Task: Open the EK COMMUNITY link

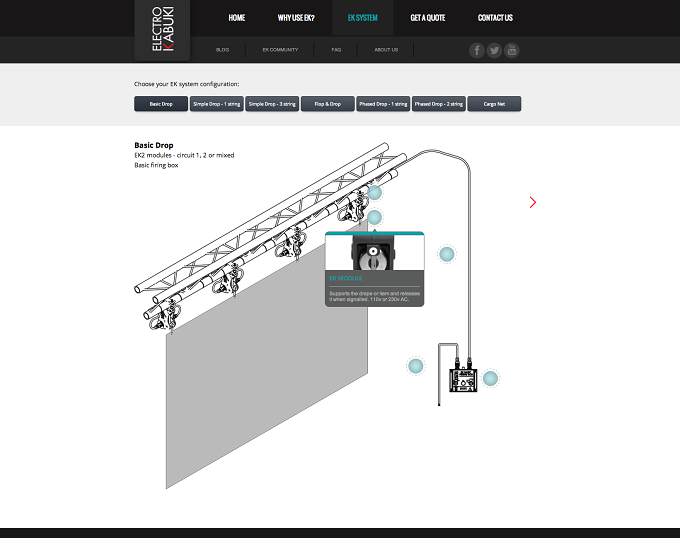Action: [280, 50]
